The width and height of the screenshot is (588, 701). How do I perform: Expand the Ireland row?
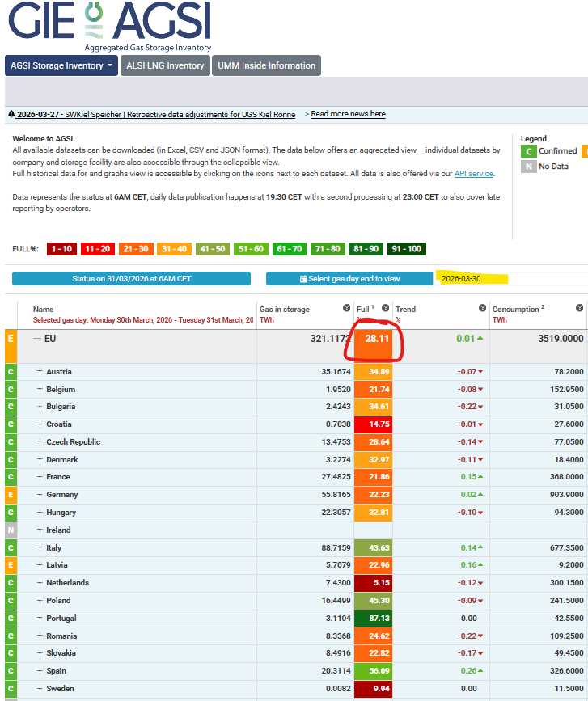pos(40,530)
